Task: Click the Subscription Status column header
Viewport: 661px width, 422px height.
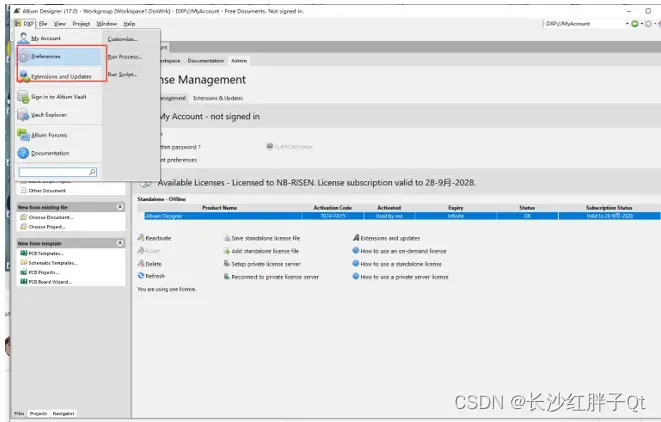Action: point(609,208)
